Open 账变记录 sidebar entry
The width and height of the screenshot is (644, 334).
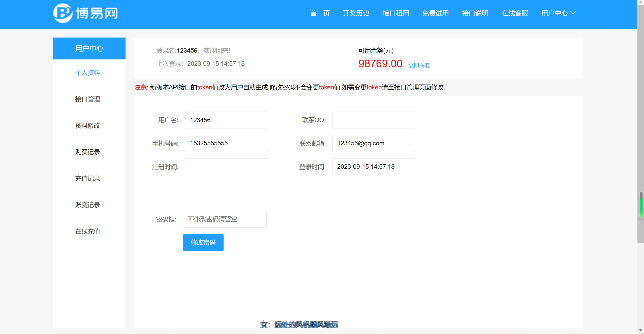coord(87,205)
